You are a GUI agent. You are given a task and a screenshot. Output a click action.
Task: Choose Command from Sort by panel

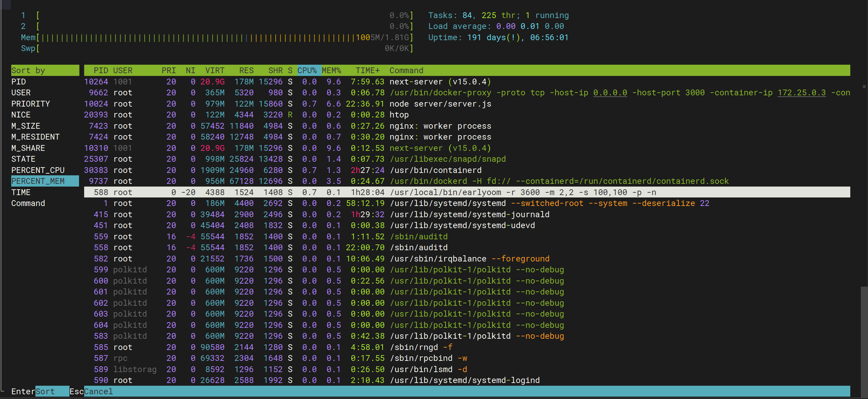(28, 203)
